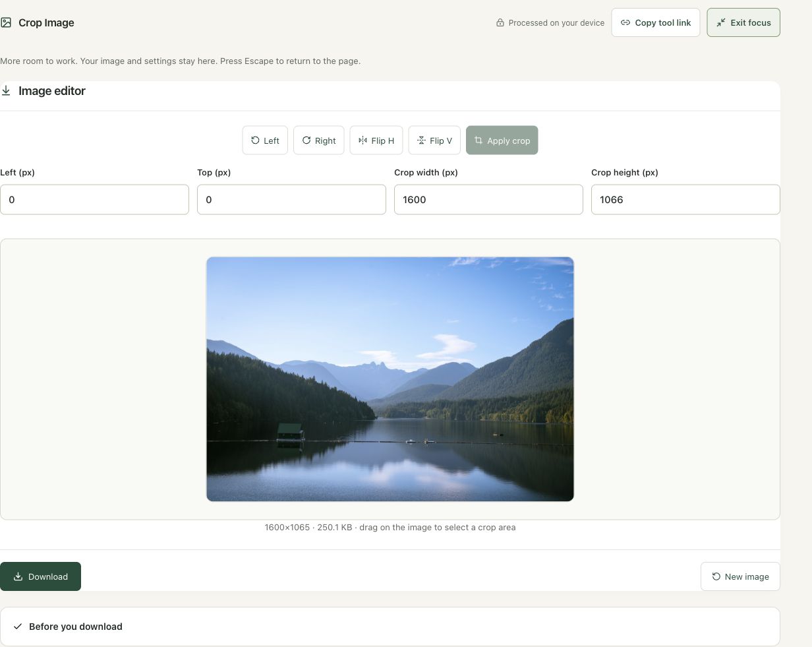Viewport: 812px width, 647px height.
Task: Focus the Top (px) input field
Action: coord(291,199)
